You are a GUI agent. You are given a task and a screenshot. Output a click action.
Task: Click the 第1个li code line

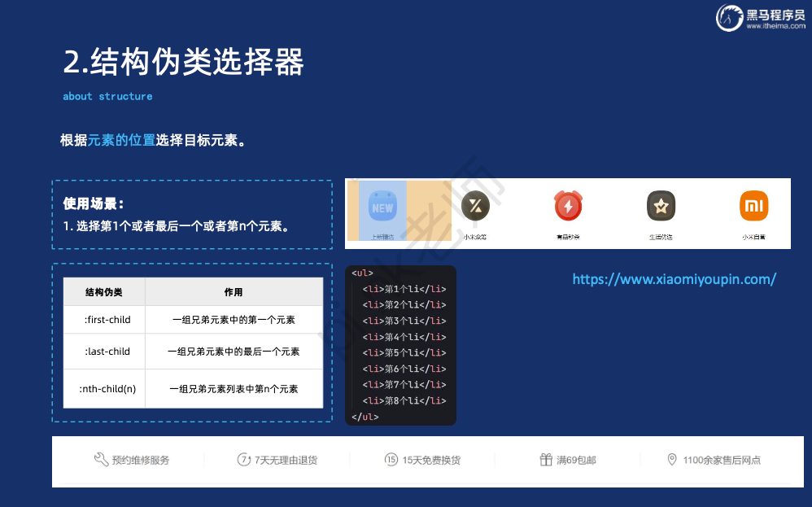click(404, 289)
